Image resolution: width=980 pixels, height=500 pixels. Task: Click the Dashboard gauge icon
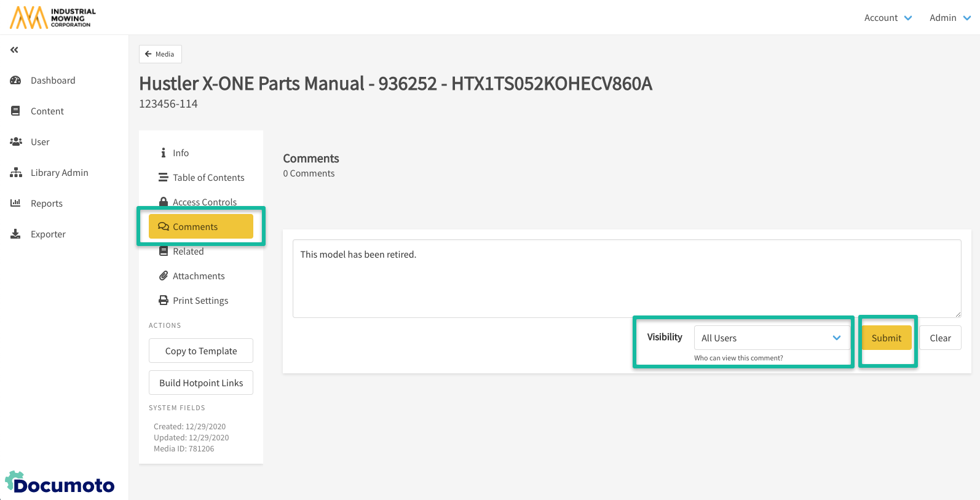(x=16, y=81)
